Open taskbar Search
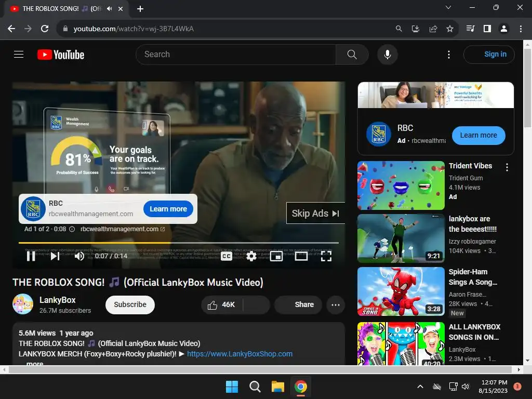 255,387
